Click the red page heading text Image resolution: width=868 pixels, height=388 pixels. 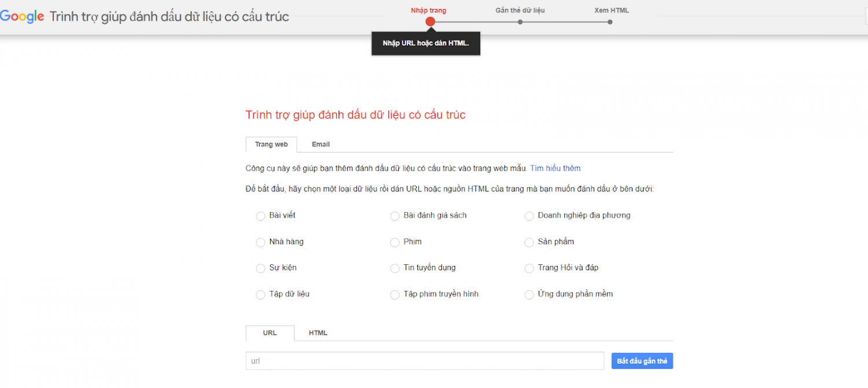click(x=355, y=114)
